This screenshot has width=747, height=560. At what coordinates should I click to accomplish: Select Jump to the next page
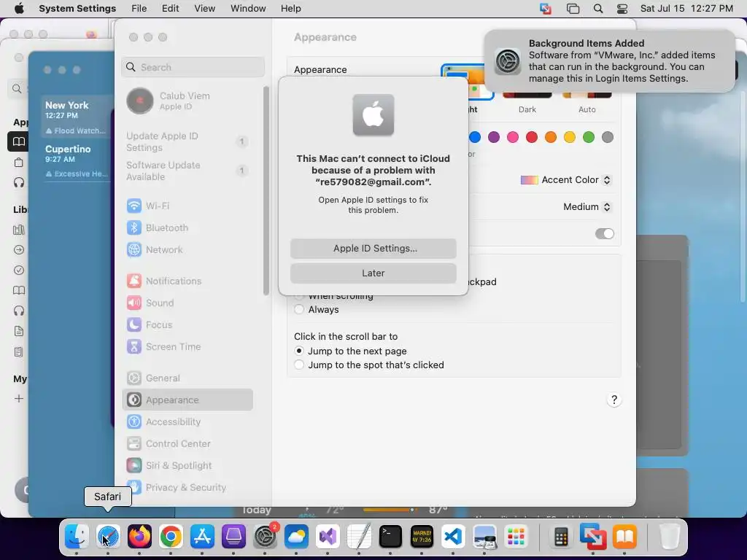coord(299,351)
